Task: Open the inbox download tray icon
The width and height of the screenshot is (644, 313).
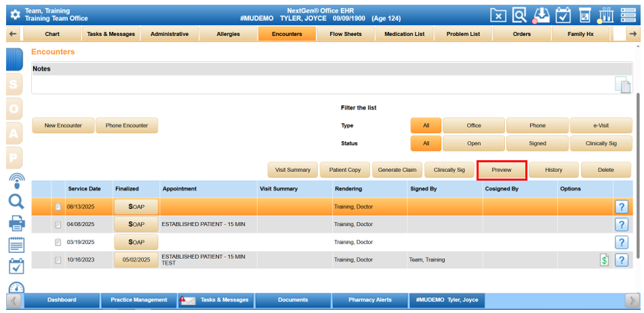Action: (x=541, y=15)
